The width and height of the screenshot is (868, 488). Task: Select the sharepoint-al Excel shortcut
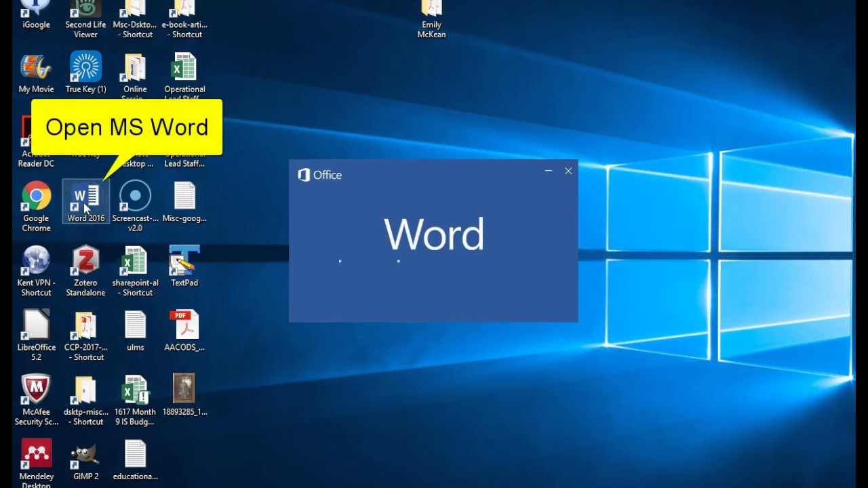135,271
